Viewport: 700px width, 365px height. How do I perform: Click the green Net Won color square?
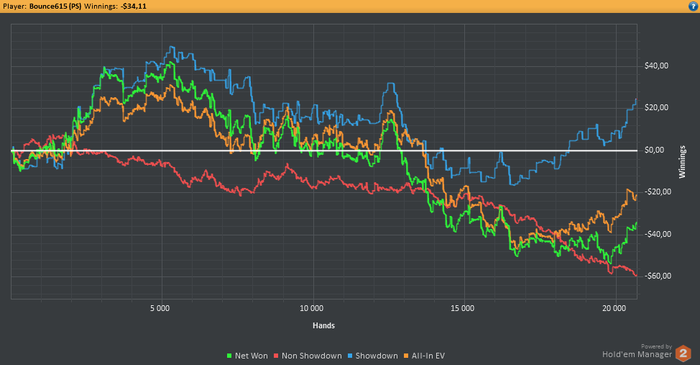tap(229, 356)
